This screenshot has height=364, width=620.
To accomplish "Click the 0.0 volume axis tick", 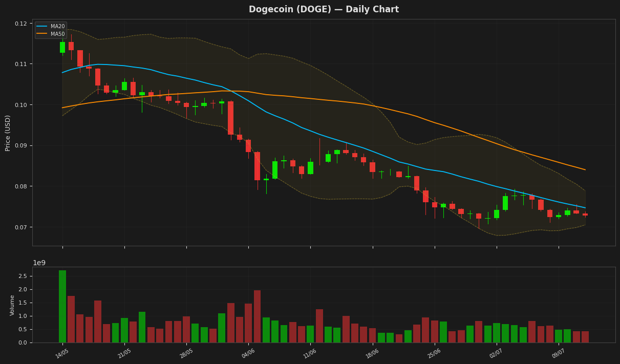I will (24, 342).
